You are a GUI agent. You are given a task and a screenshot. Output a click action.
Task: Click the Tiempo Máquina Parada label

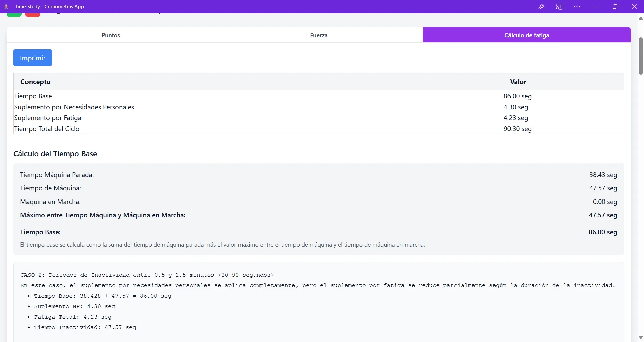pyautogui.click(x=57, y=175)
